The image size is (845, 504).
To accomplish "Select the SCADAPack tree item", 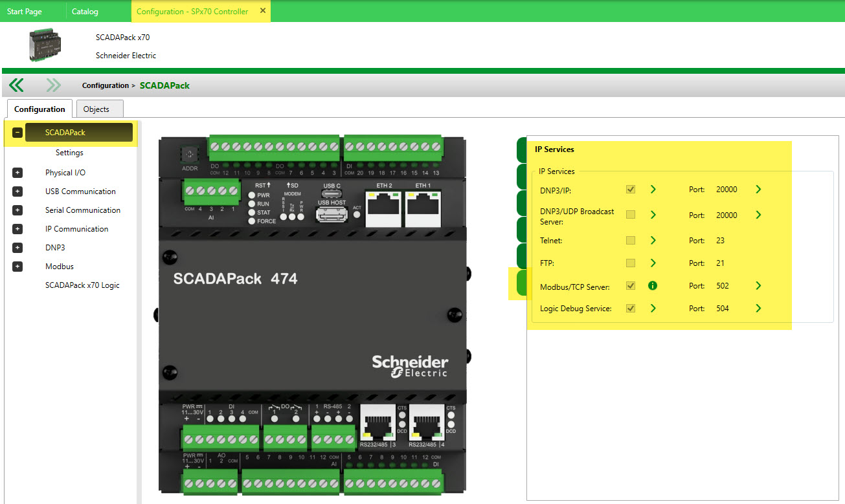I will (x=79, y=133).
